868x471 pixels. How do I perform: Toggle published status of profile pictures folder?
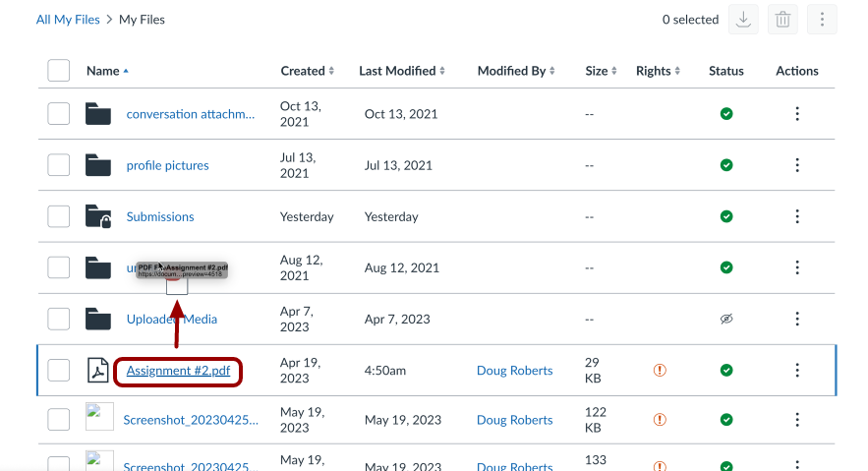726,165
